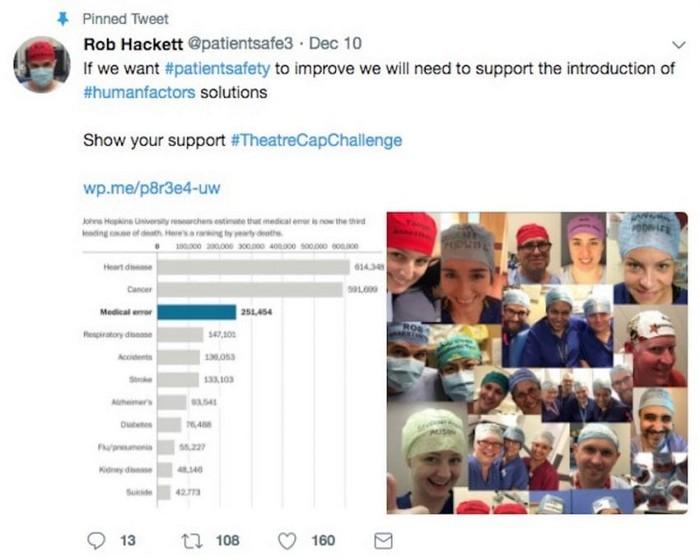Click the highlighted Medical error bar
The image size is (700, 560).
pos(199,313)
